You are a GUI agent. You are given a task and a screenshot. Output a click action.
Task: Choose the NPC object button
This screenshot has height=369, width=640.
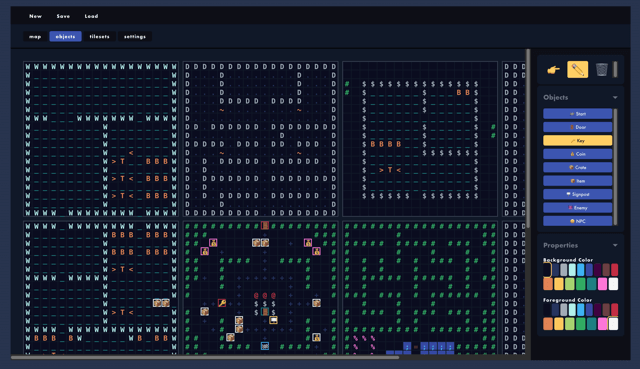[x=578, y=221]
